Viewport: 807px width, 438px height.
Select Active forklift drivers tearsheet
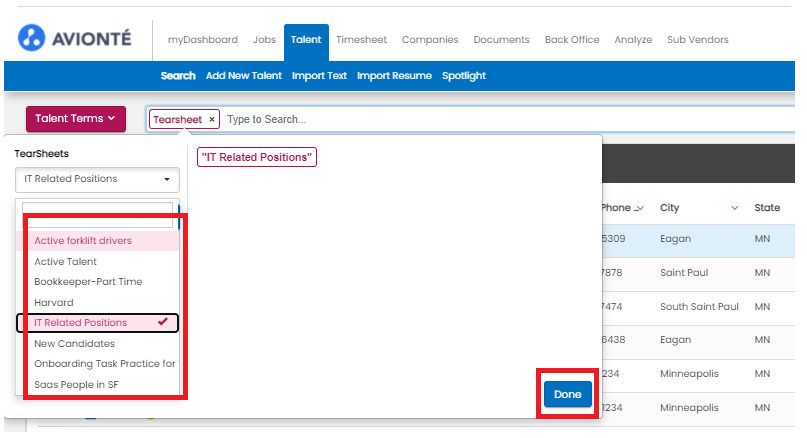tap(97, 241)
